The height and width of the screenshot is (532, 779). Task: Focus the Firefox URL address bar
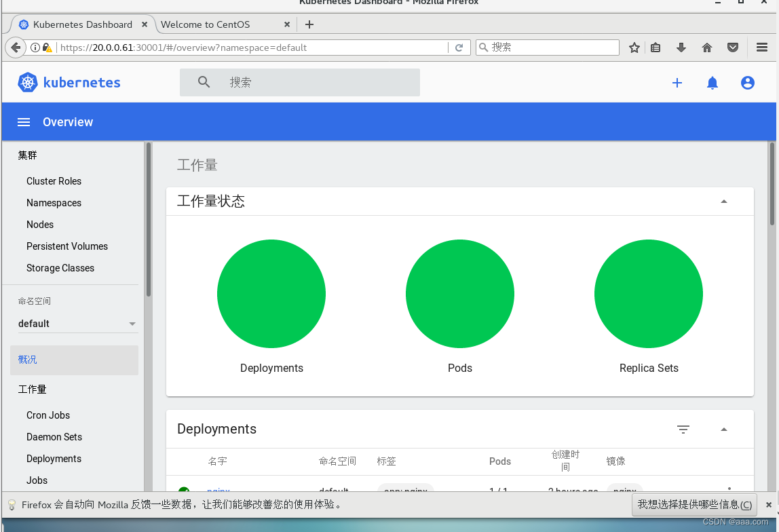(252, 47)
